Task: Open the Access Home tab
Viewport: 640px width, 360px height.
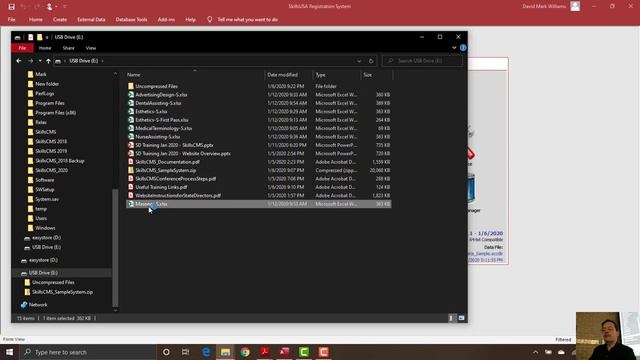Action: (x=36, y=20)
